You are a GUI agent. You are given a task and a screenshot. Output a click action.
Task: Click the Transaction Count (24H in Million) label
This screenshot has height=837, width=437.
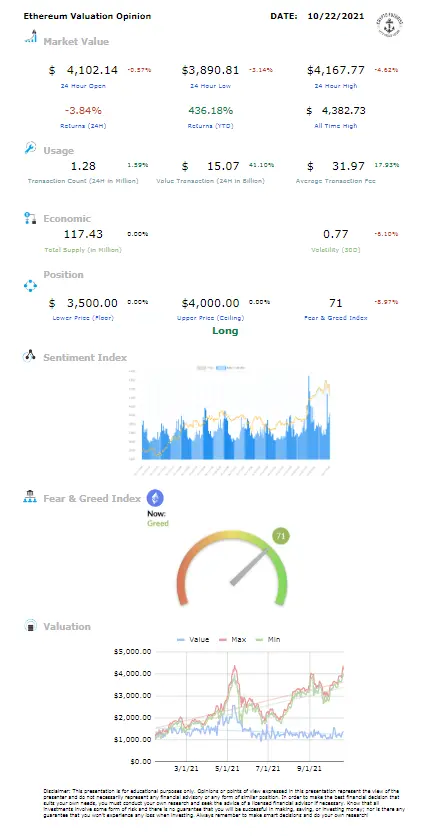[83, 181]
